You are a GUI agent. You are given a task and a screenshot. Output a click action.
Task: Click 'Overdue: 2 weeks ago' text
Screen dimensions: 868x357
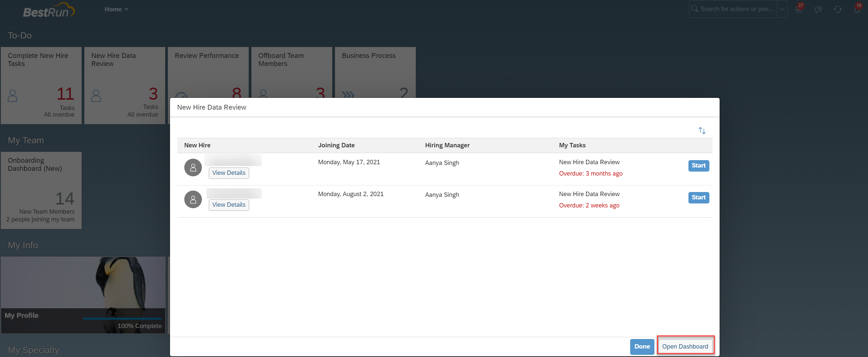point(589,206)
